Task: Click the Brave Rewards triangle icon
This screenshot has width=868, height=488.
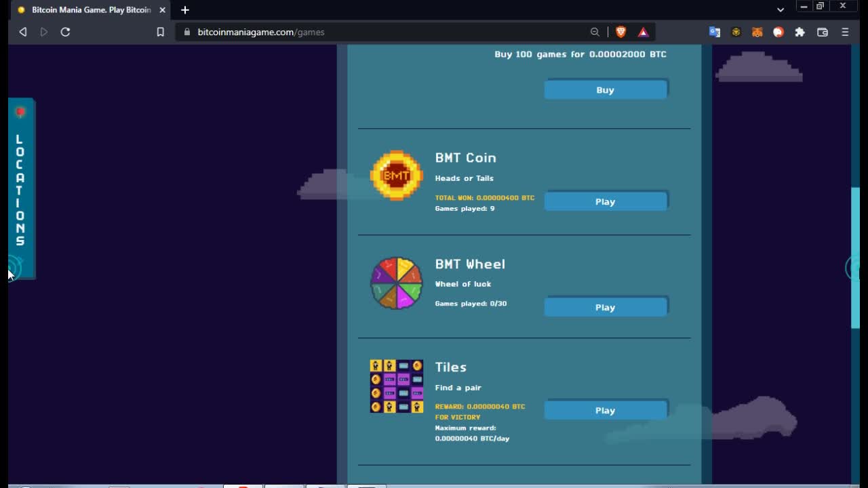Action: tap(643, 32)
